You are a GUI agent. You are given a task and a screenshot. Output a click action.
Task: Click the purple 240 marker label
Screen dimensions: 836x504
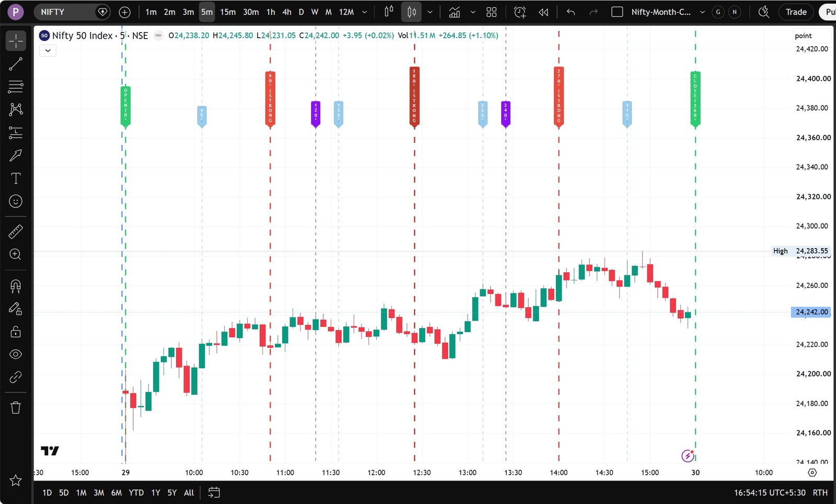(506, 114)
